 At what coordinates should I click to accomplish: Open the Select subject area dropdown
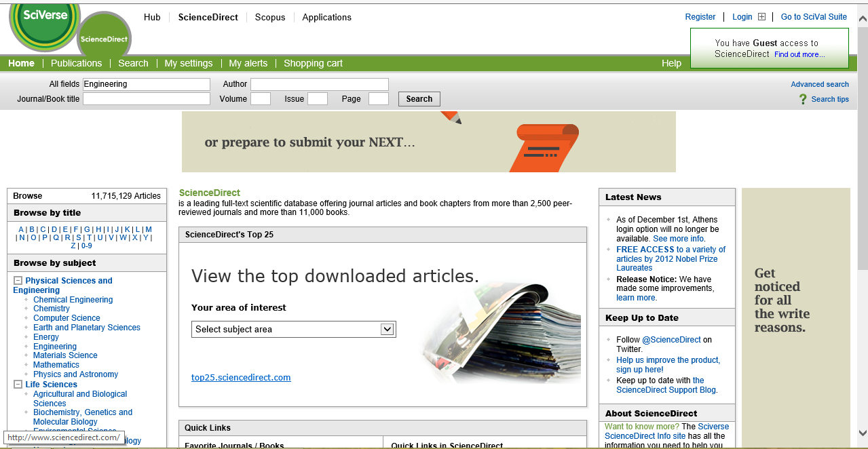coord(293,329)
